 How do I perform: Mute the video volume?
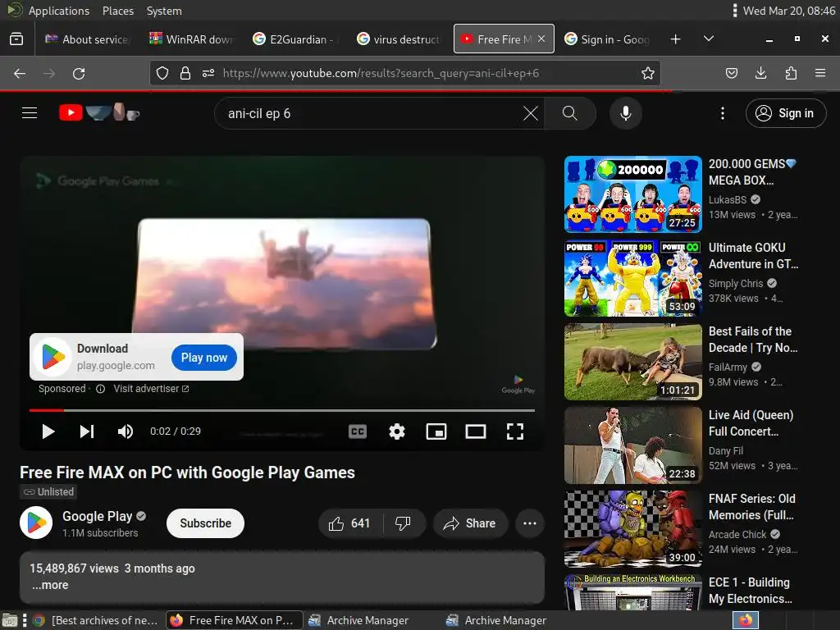click(126, 431)
